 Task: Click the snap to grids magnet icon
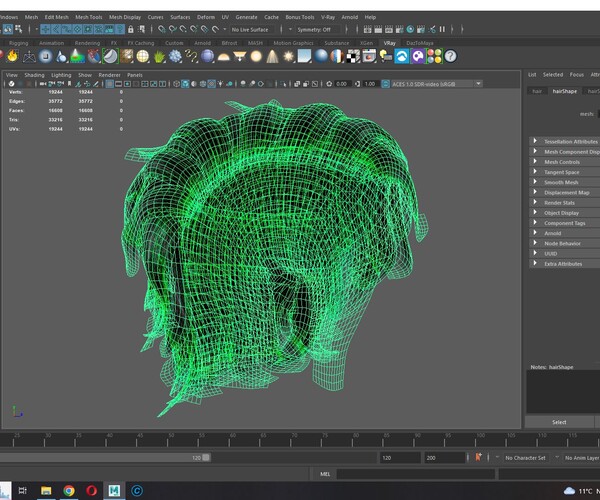[x=162, y=29]
